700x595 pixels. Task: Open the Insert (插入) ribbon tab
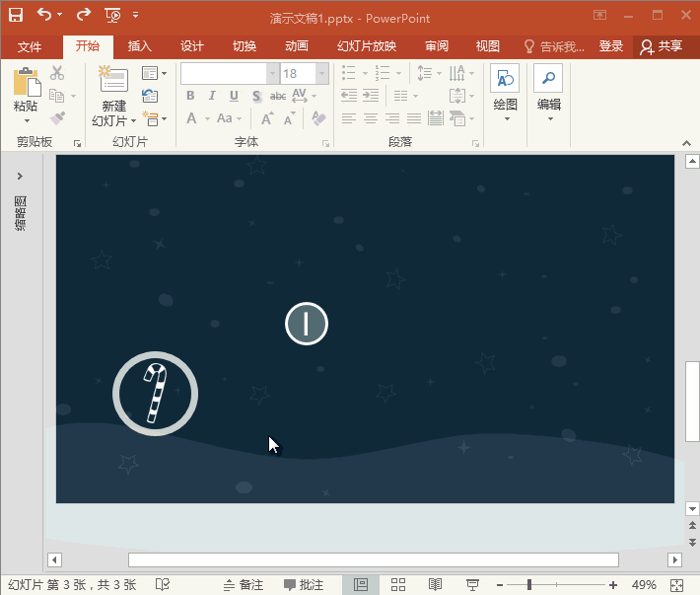140,46
